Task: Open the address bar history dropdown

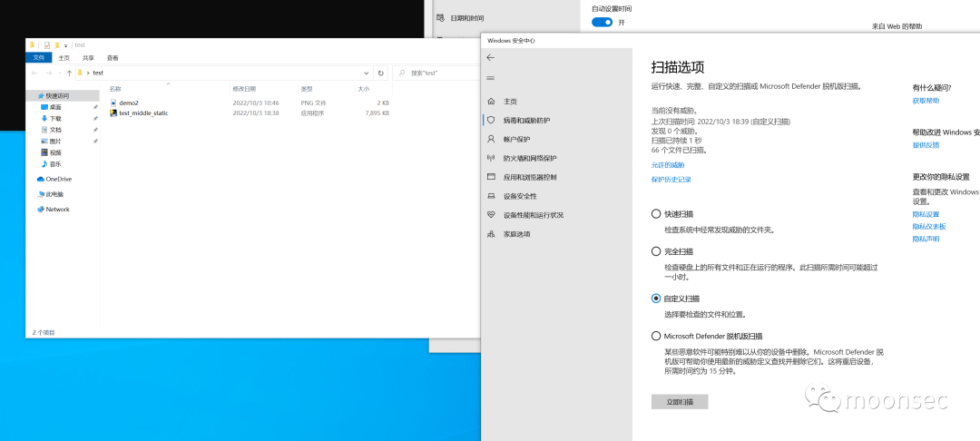Action: (368, 73)
